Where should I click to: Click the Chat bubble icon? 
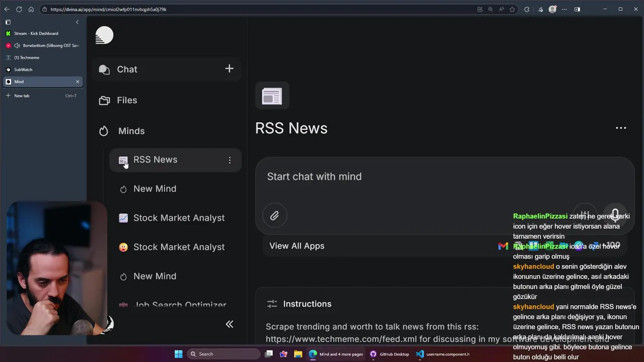[x=104, y=69]
